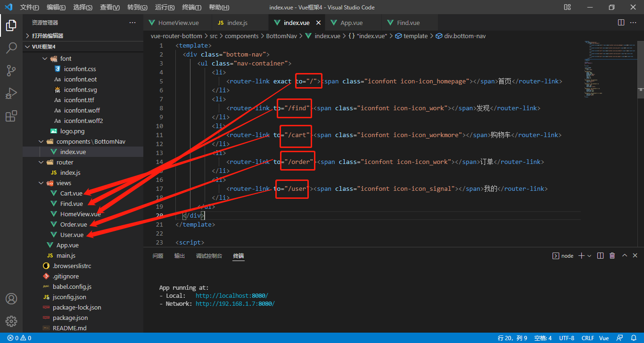Close the index.vue editor tab

pos(319,23)
